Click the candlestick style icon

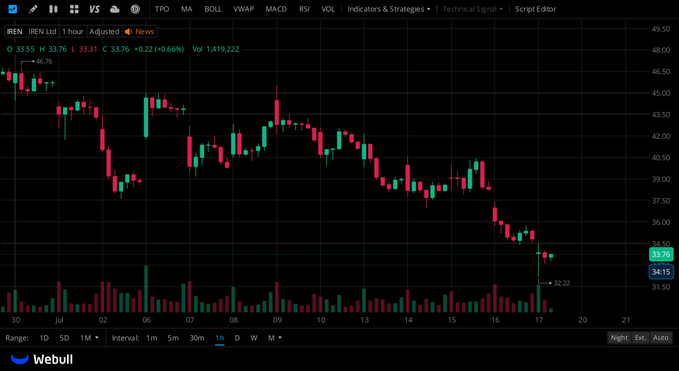53,9
